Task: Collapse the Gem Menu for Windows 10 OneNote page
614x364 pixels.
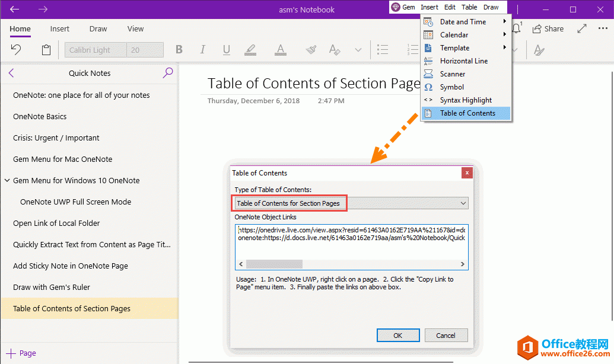Action: pos(7,181)
